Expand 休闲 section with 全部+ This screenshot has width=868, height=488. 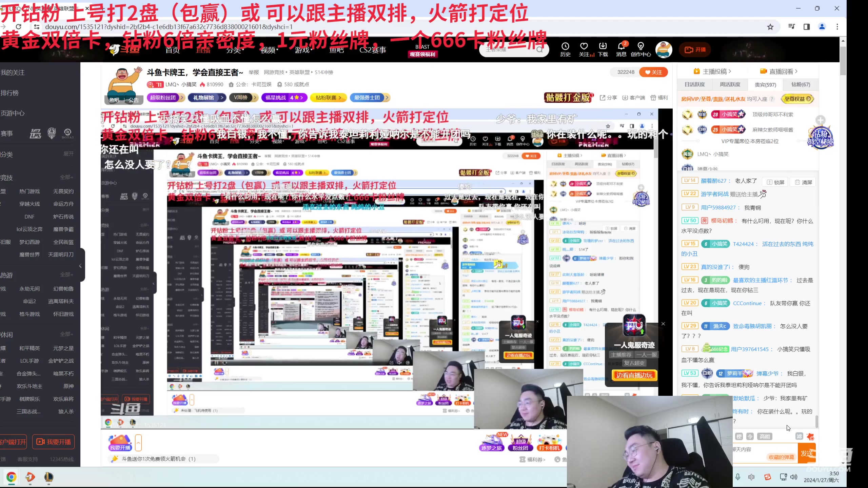click(x=67, y=334)
